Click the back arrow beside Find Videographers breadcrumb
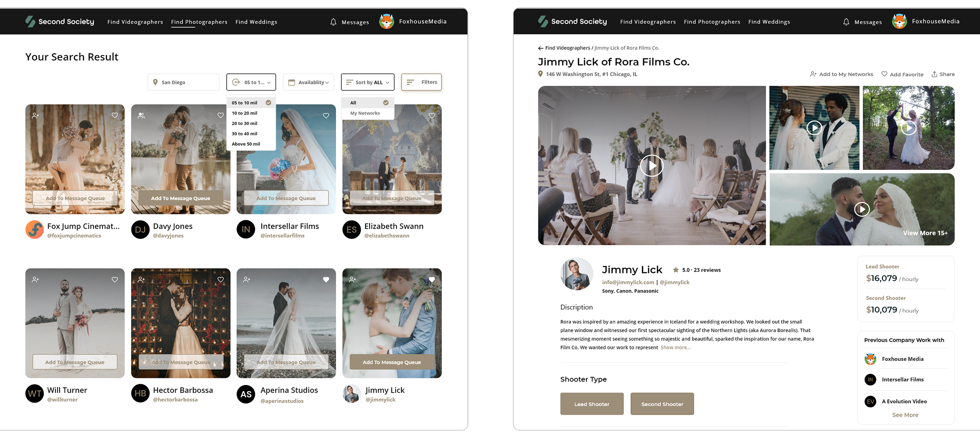Viewport: 980px width, 436px height. pos(541,48)
